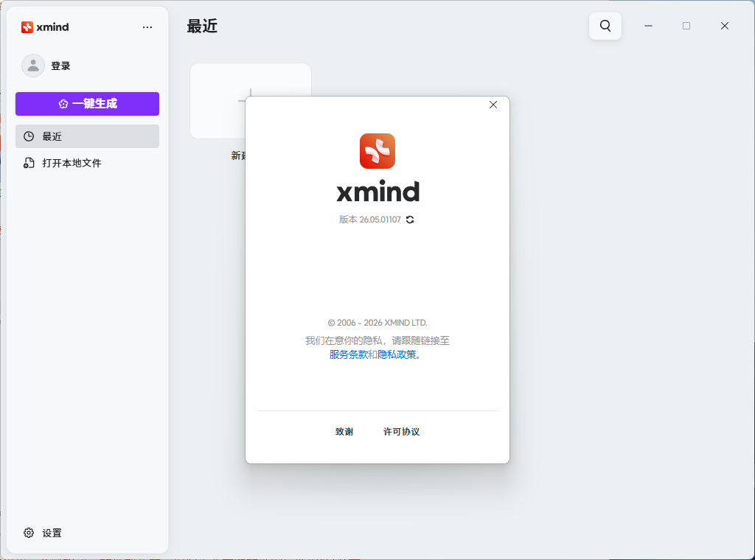Click the xmind logo in sidebar header

coord(45,27)
